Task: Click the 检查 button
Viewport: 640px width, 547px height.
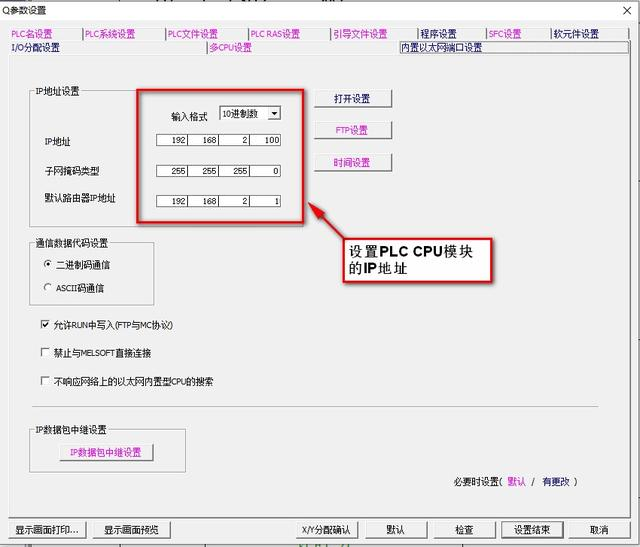Action: [x=464, y=530]
